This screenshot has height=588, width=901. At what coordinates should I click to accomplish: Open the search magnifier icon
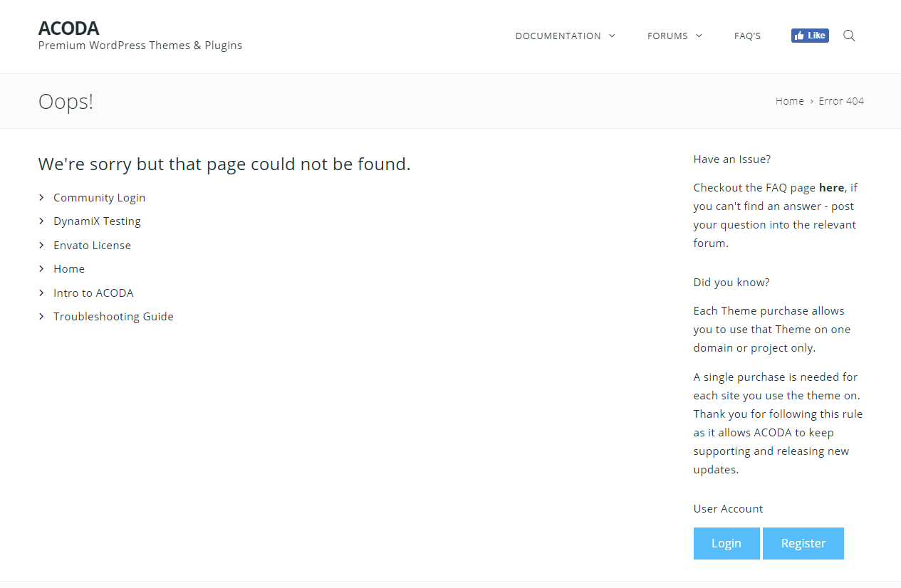pos(849,36)
